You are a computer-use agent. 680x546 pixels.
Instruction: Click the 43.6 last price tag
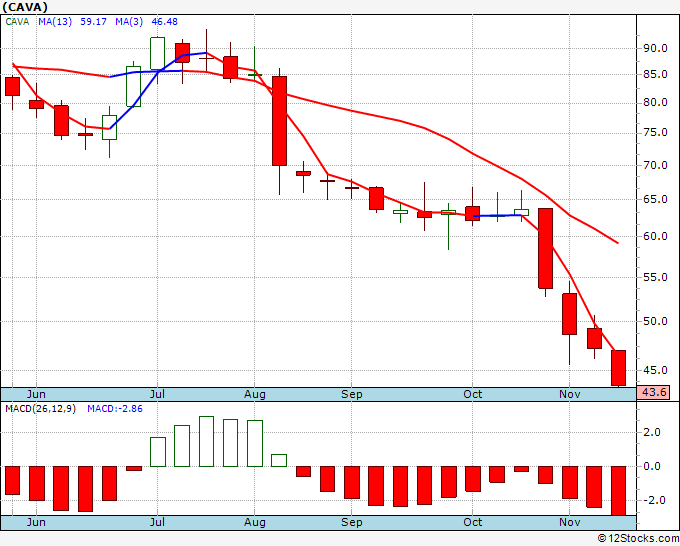coord(654,392)
